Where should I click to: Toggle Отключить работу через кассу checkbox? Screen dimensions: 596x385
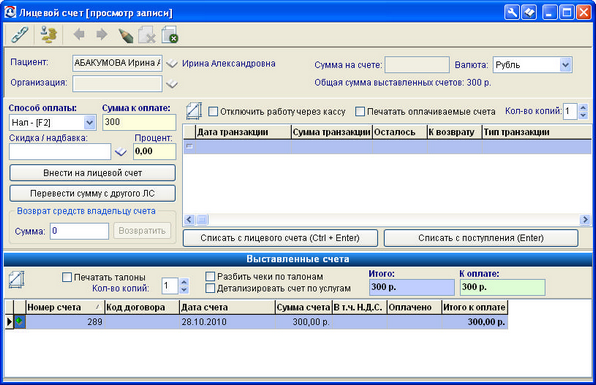(x=213, y=112)
